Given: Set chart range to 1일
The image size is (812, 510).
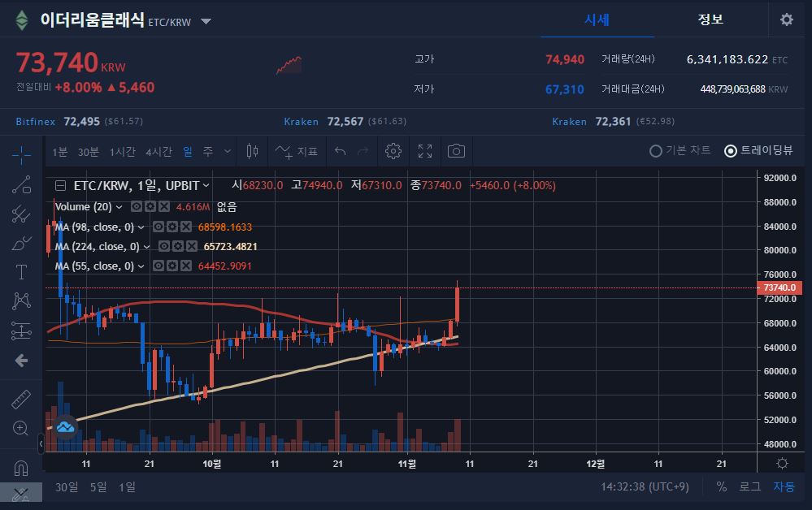Looking at the screenshot, I should (127, 486).
